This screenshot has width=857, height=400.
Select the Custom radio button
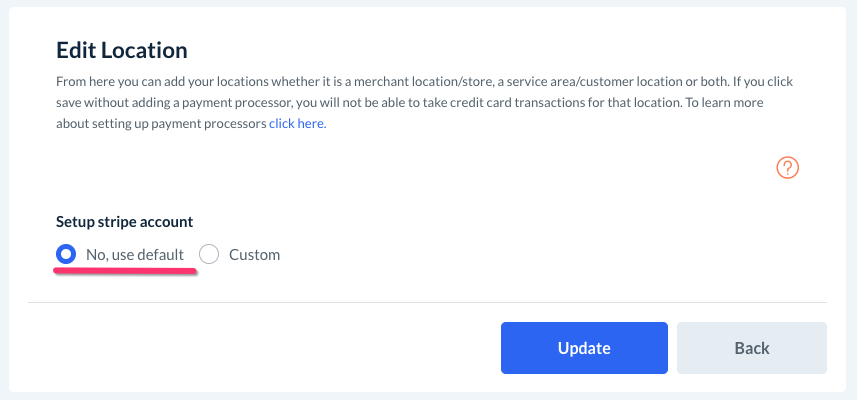coord(209,254)
